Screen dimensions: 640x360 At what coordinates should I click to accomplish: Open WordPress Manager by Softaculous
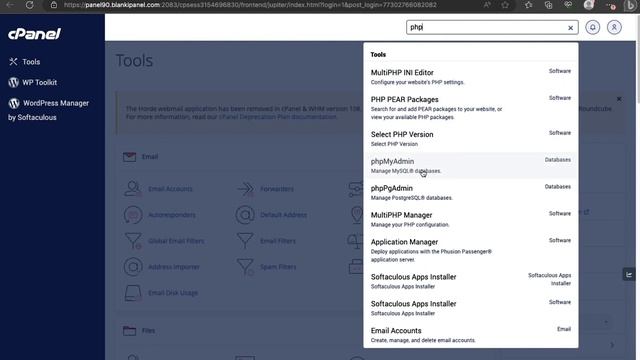coord(49,110)
